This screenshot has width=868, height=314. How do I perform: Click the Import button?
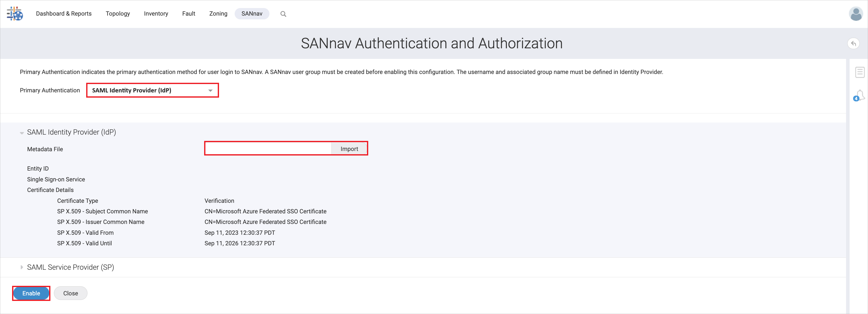point(349,149)
